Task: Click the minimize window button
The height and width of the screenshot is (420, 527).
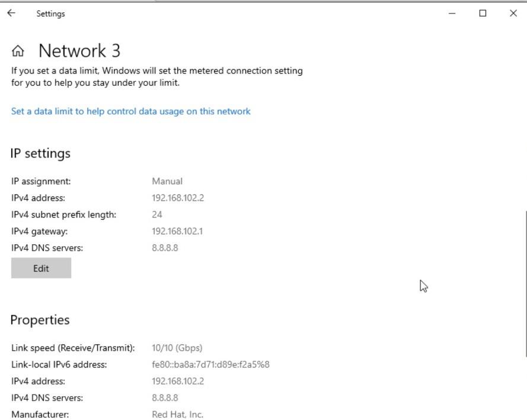Action: click(x=452, y=13)
